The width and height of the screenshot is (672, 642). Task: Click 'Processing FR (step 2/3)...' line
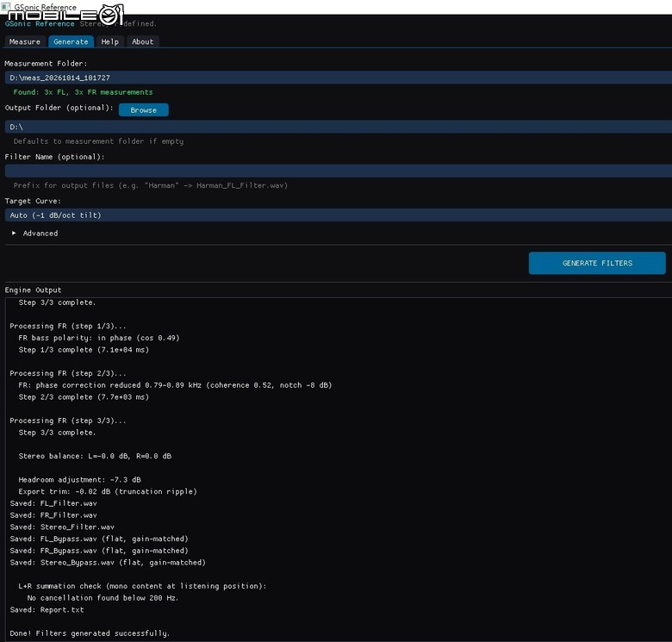pyautogui.click(x=68, y=373)
